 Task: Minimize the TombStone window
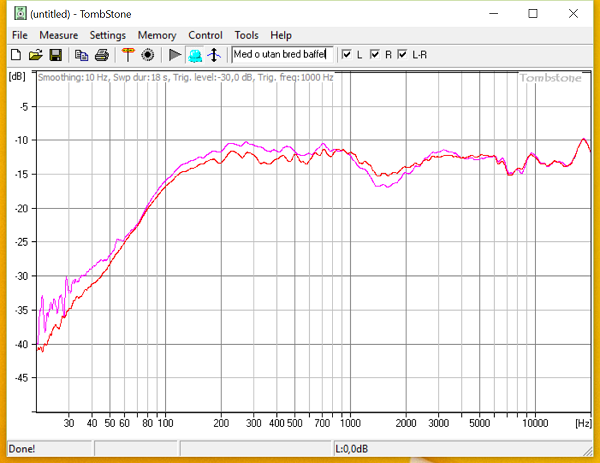[x=494, y=14]
